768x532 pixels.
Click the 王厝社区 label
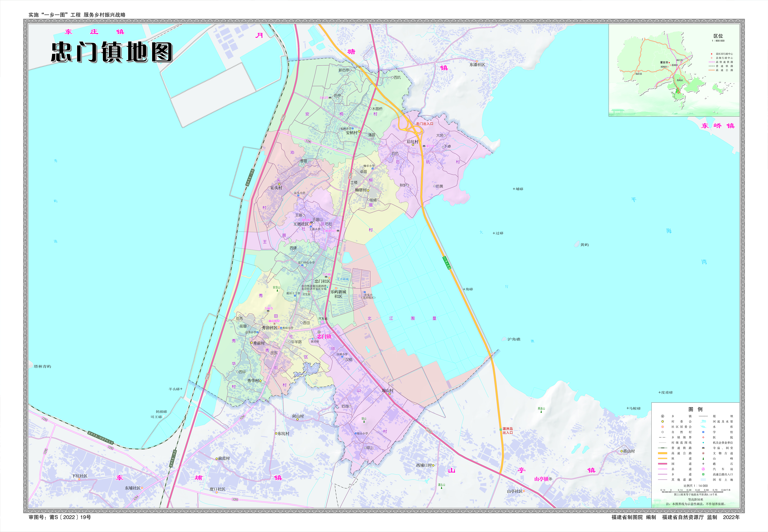[x=301, y=224]
